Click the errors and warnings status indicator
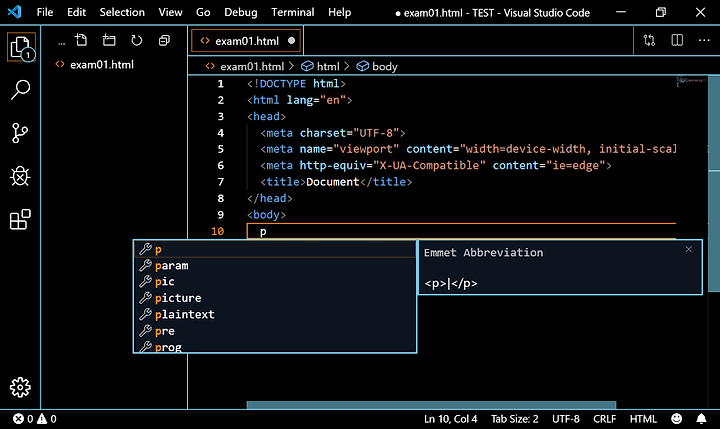The width and height of the screenshot is (720, 429). 35,419
